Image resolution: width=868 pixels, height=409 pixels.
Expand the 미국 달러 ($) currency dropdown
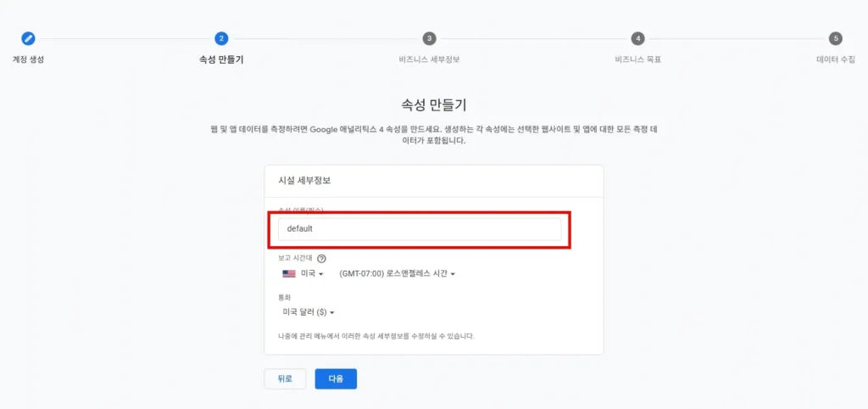point(308,312)
